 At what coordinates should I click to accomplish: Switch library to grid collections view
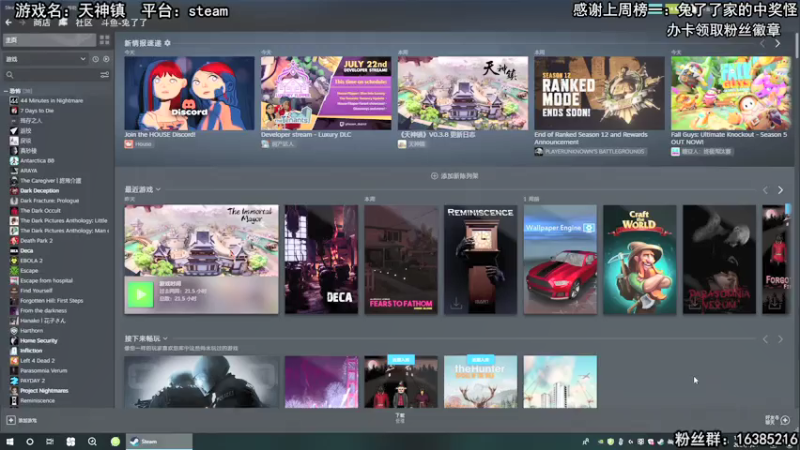coord(105,40)
